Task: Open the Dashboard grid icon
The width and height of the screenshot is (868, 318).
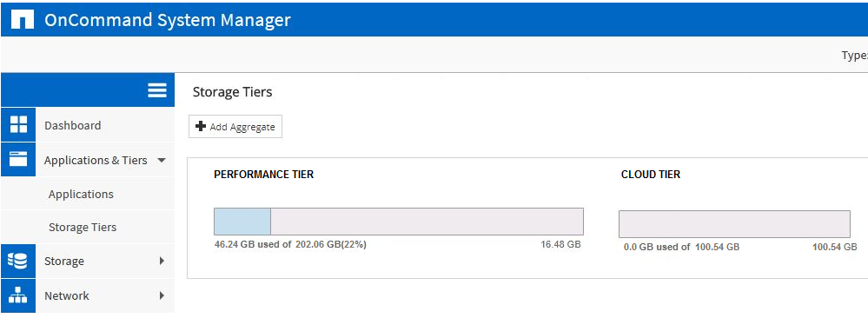Action: (x=18, y=124)
